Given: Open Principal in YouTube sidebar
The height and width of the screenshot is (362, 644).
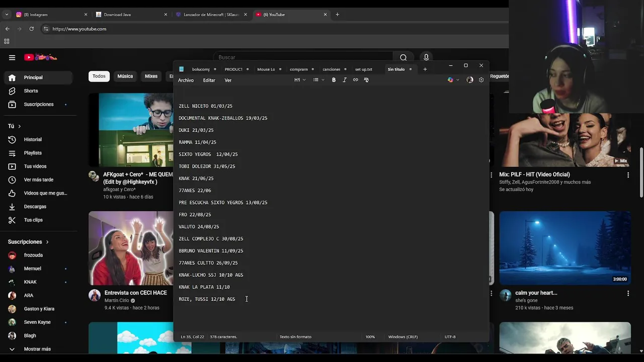Looking at the screenshot, I should click(x=38, y=77).
